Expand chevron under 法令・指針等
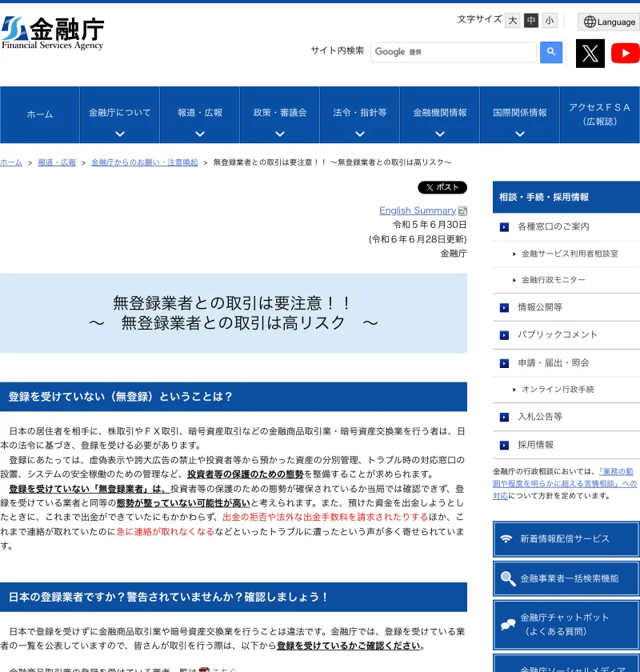The width and height of the screenshot is (640, 672). (x=360, y=134)
